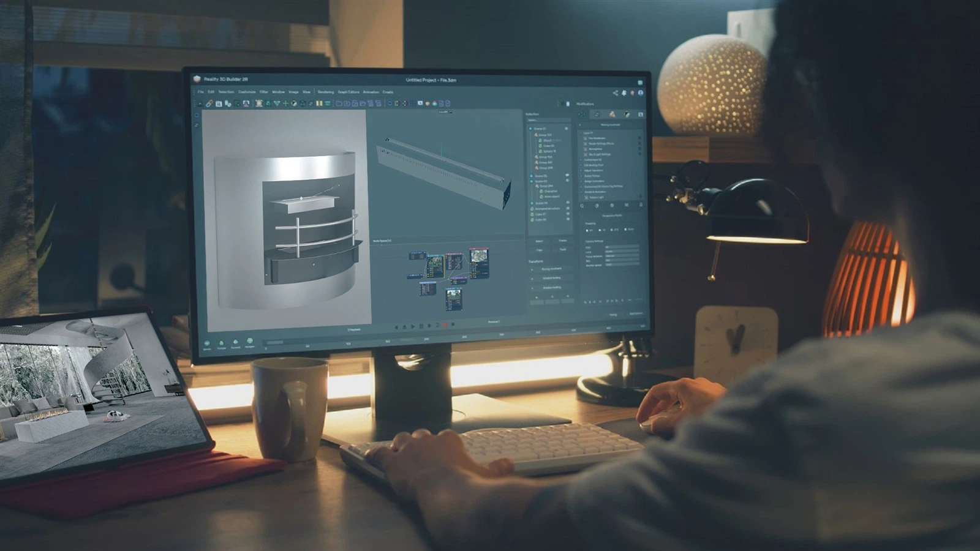Viewport: 980px width, 551px height.
Task: Click the black-white contrast circle icon
Action: click(x=294, y=103)
